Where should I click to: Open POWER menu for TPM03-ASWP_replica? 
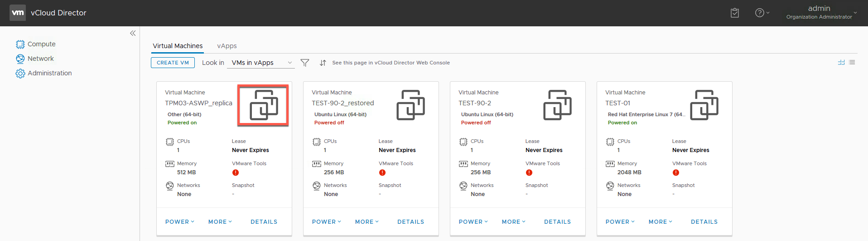click(180, 222)
